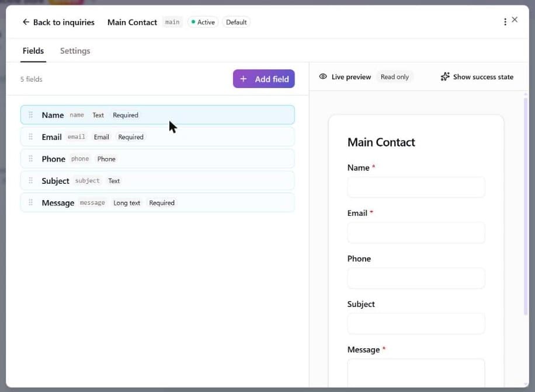The image size is (535, 392).
Task: Grab the drag handle of Message field
Action: pos(31,202)
